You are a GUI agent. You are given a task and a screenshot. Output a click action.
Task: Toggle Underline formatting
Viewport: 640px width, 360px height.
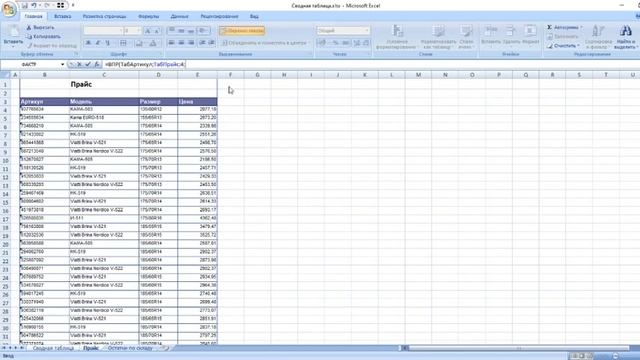click(108, 43)
